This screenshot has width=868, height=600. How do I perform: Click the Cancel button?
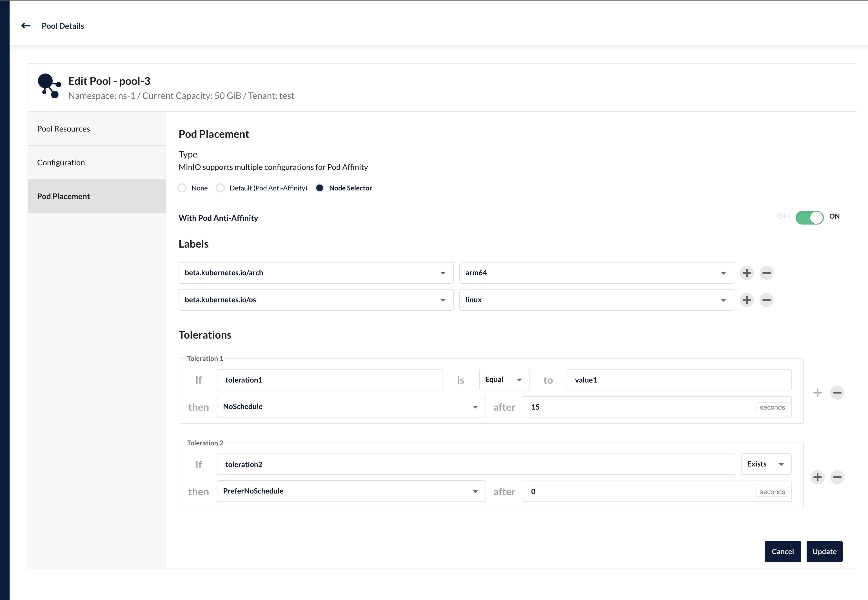782,552
